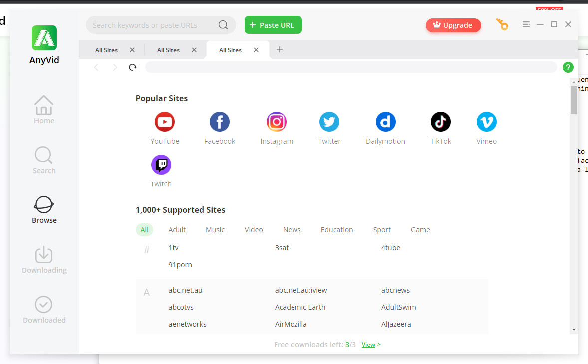
Task: Click the orange key activation icon
Action: coord(502,24)
